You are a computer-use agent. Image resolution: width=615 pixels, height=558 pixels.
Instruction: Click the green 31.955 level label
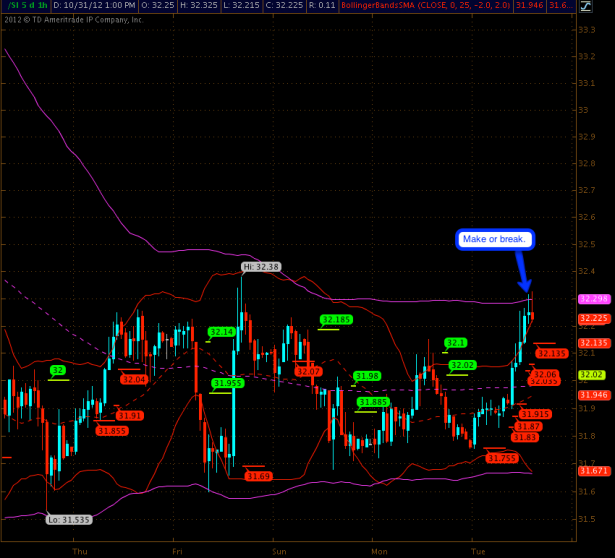point(227,383)
